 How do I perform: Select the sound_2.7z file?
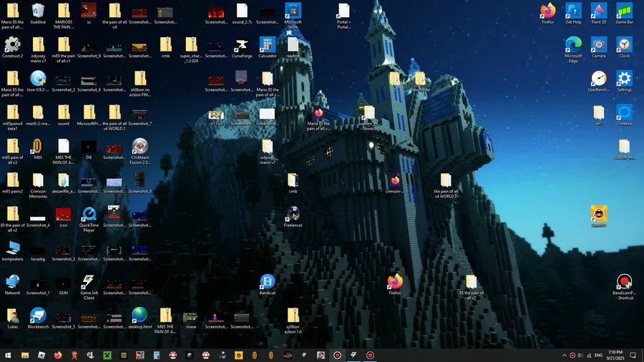point(242,11)
